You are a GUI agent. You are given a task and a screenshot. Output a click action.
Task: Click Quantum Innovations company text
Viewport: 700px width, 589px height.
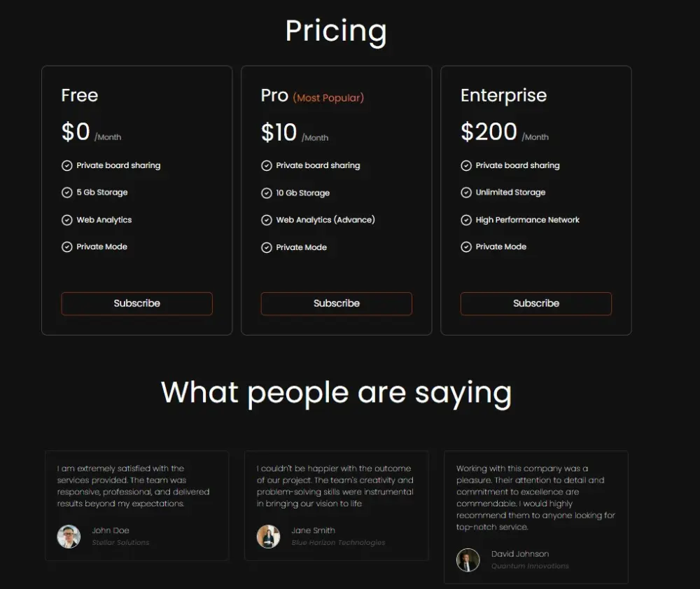point(530,566)
